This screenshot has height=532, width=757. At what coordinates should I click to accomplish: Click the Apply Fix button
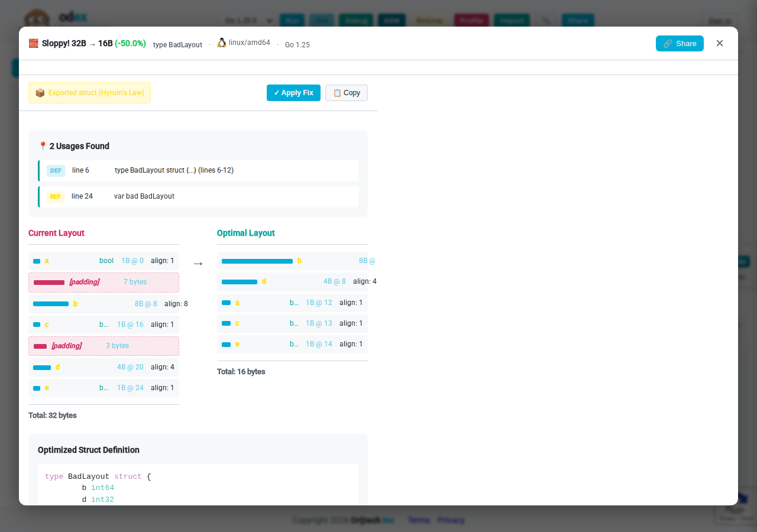click(293, 93)
